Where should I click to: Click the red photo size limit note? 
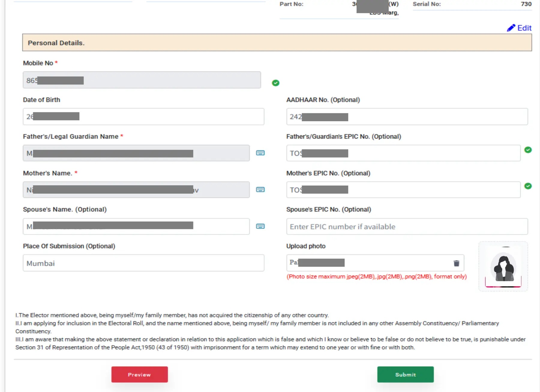click(376, 276)
